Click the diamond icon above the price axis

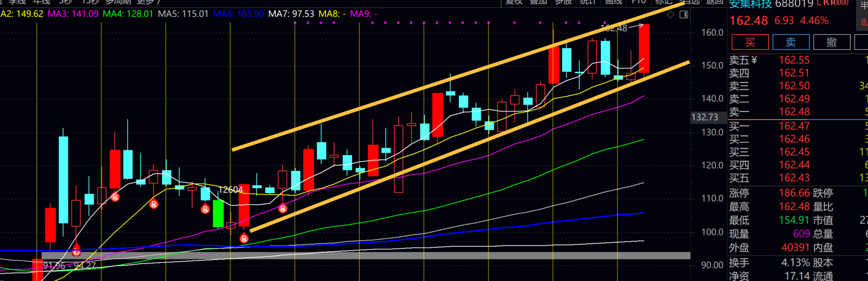tap(671, 15)
